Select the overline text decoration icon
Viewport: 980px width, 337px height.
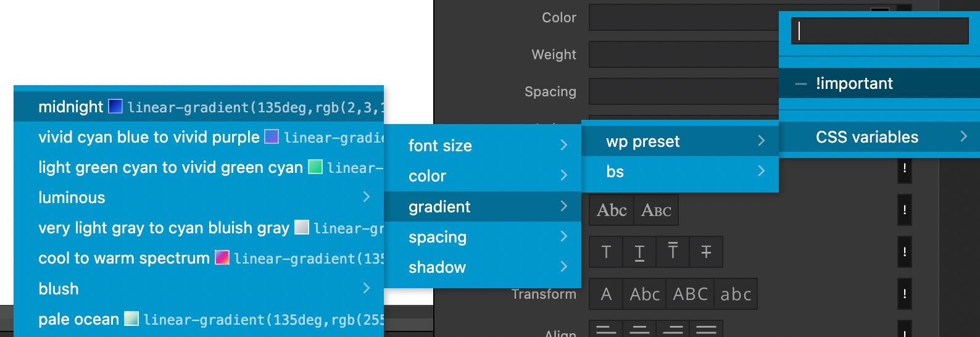pyautogui.click(x=673, y=251)
